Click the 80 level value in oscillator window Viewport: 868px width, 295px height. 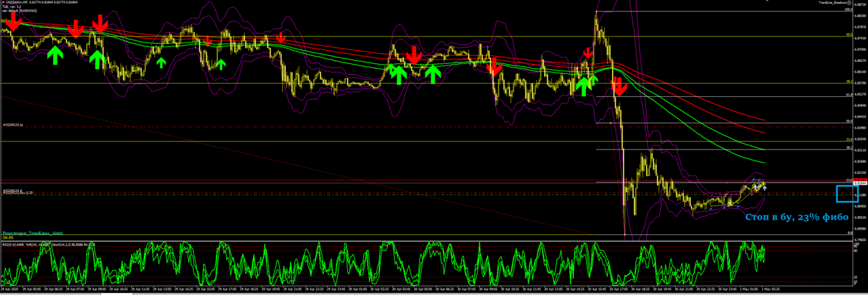pos(857,251)
